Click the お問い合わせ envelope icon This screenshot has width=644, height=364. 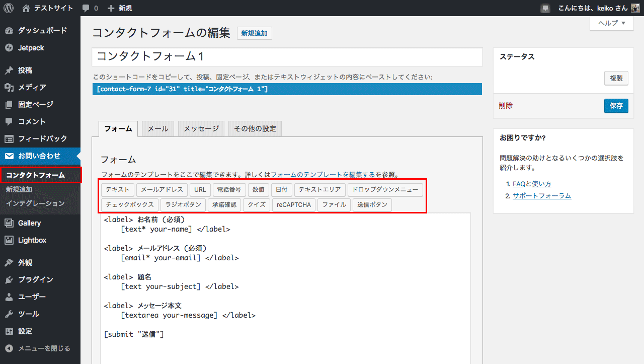[x=9, y=156]
